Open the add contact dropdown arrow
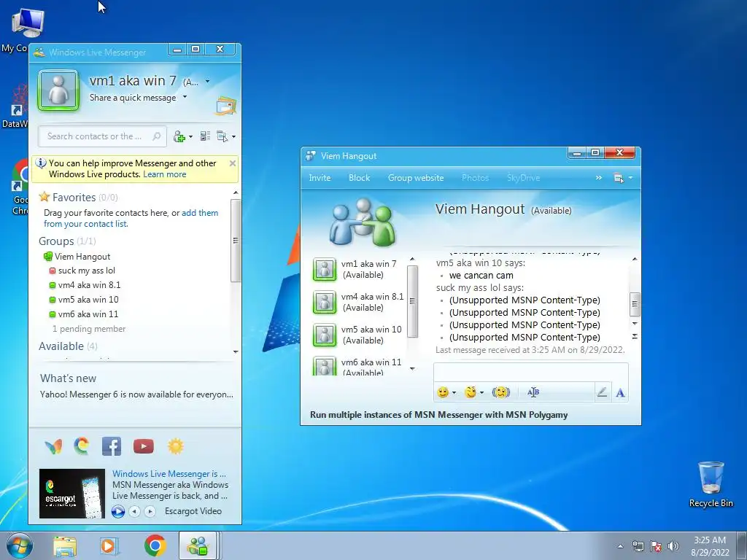Viewport: 747px width, 560px height. point(190,136)
